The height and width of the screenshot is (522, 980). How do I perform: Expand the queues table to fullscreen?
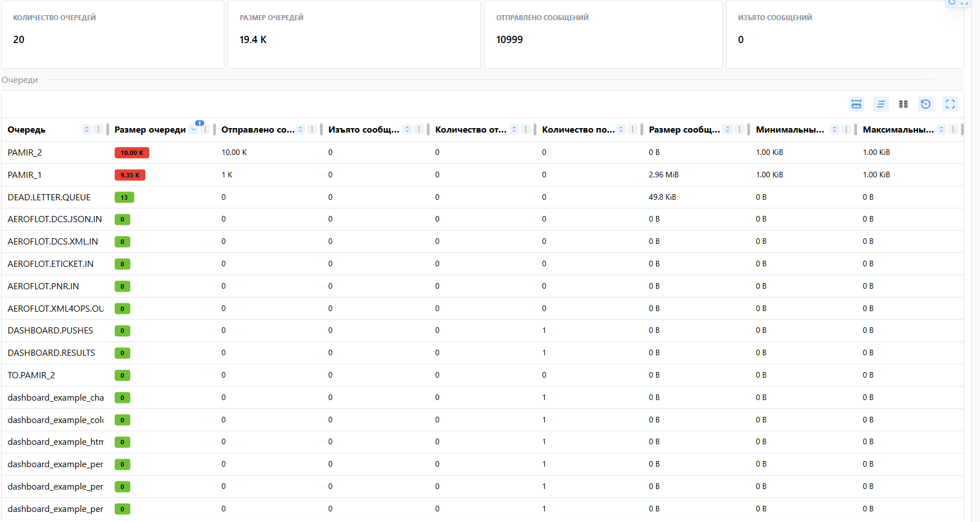click(950, 104)
